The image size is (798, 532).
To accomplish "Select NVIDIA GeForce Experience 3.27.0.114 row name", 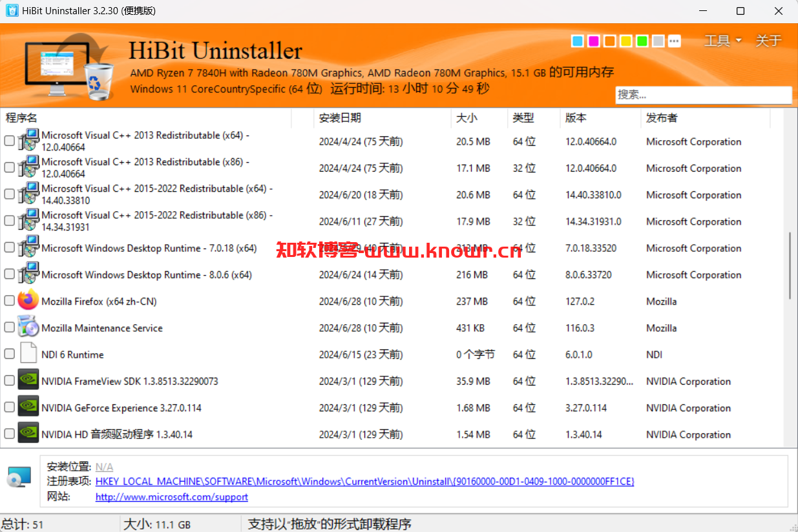I will tap(121, 408).
